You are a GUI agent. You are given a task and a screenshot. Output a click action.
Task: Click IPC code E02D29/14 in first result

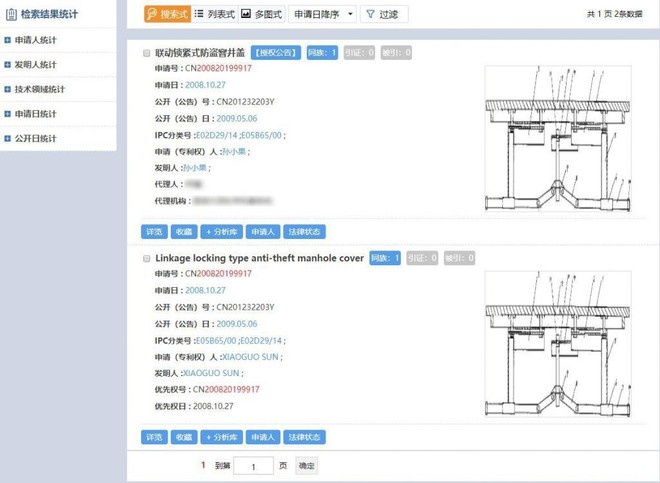coord(217,135)
